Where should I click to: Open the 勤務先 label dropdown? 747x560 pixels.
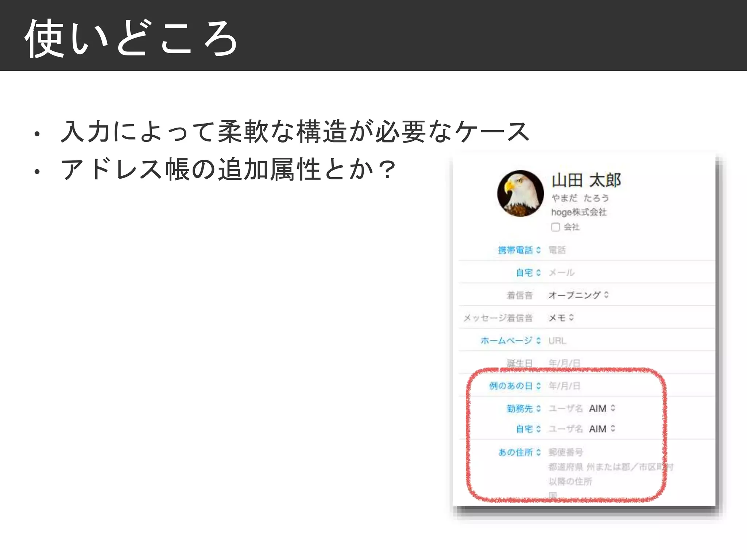(524, 408)
